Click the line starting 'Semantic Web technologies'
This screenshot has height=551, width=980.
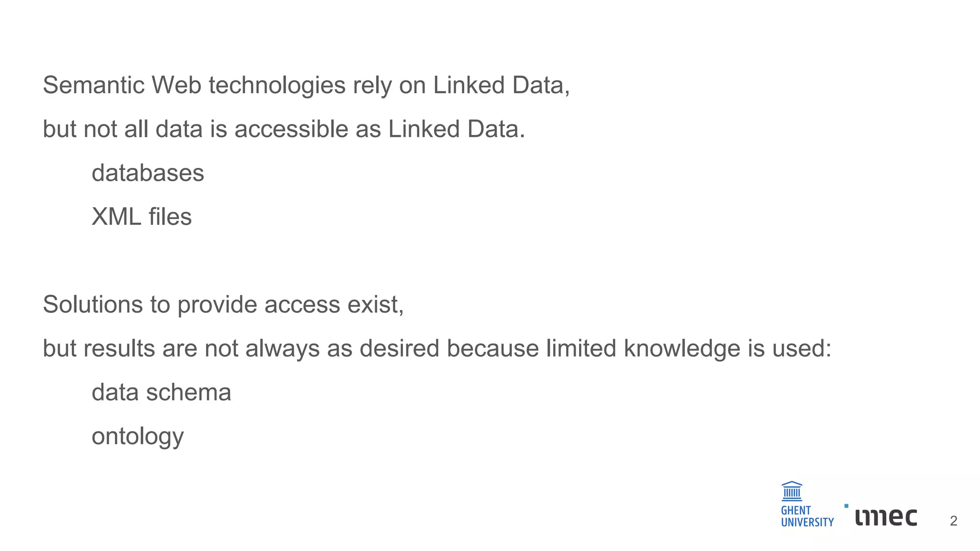coord(306,86)
